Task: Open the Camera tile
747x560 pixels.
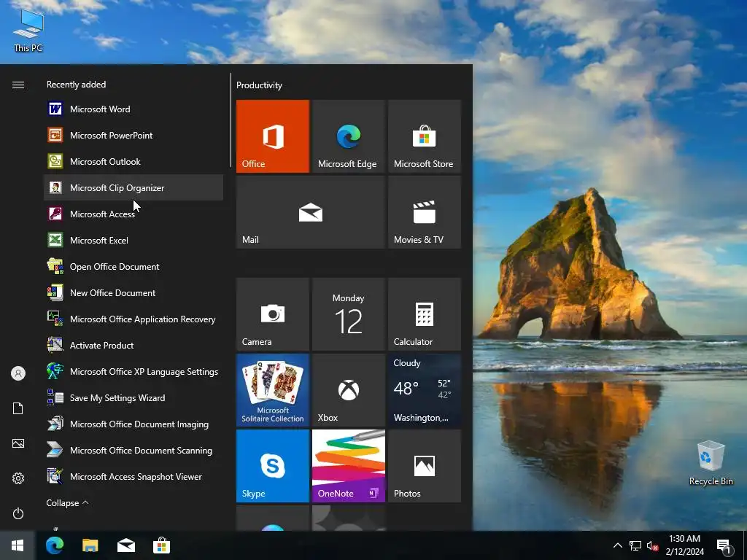Action: (273, 314)
